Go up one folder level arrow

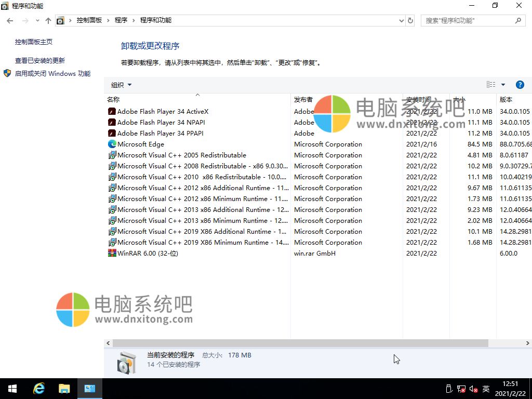click(x=48, y=20)
